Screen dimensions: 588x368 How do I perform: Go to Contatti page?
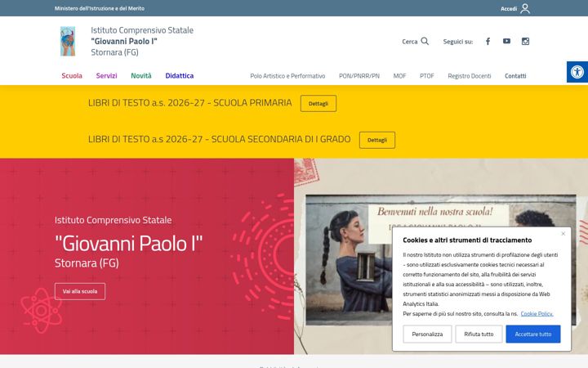click(515, 76)
